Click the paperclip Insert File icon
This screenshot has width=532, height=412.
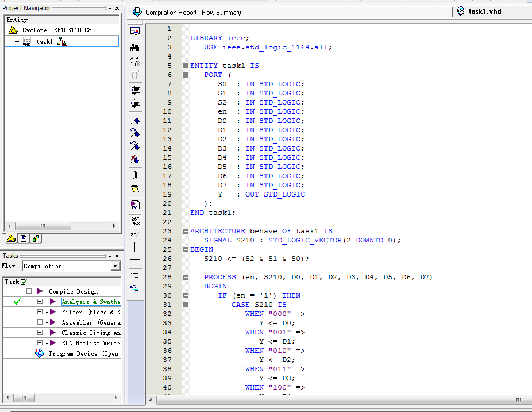pos(135,175)
